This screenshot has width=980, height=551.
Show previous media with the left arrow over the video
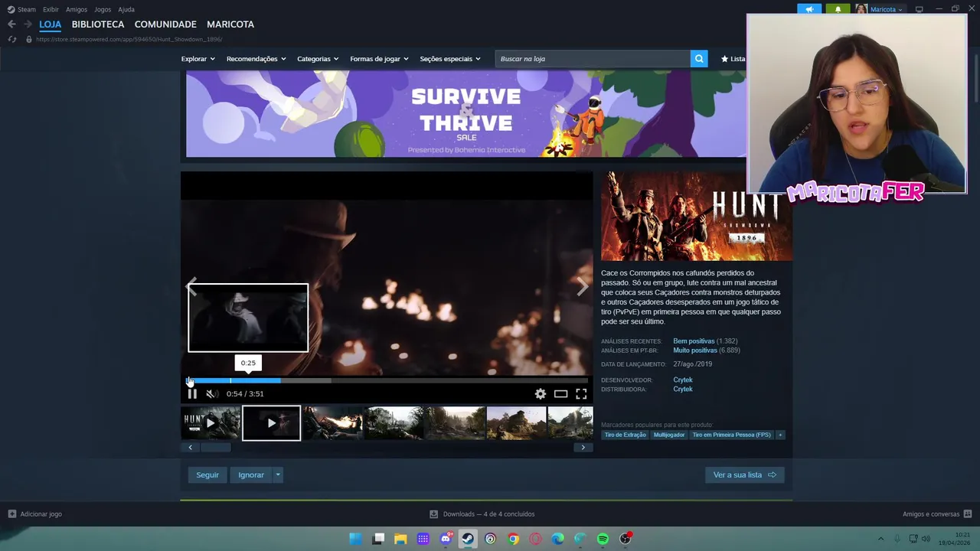pos(192,287)
